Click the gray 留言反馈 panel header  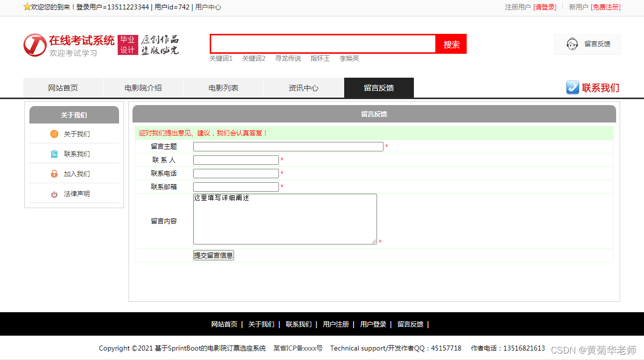[374, 114]
